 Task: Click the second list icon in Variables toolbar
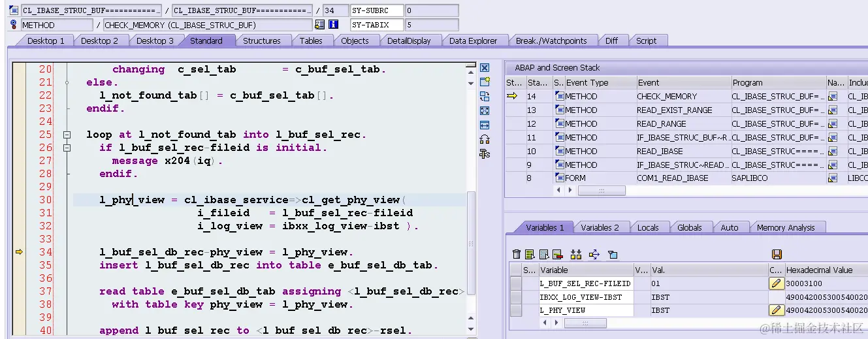543,254
